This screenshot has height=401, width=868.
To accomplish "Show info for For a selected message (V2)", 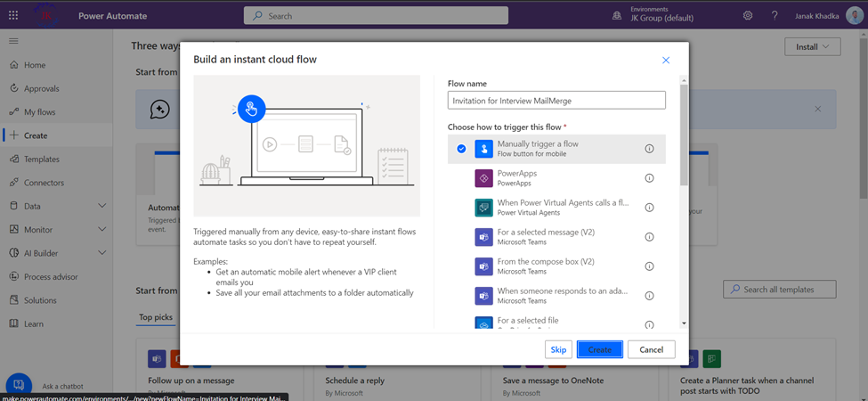I will point(650,236).
